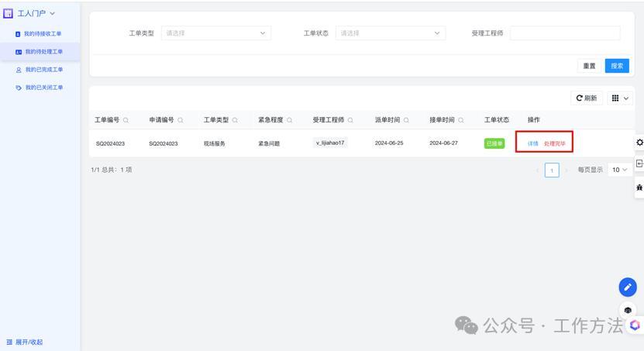Click the 2024-06-27 accept date cell
Viewport: 644px width, 351px height.
click(443, 143)
